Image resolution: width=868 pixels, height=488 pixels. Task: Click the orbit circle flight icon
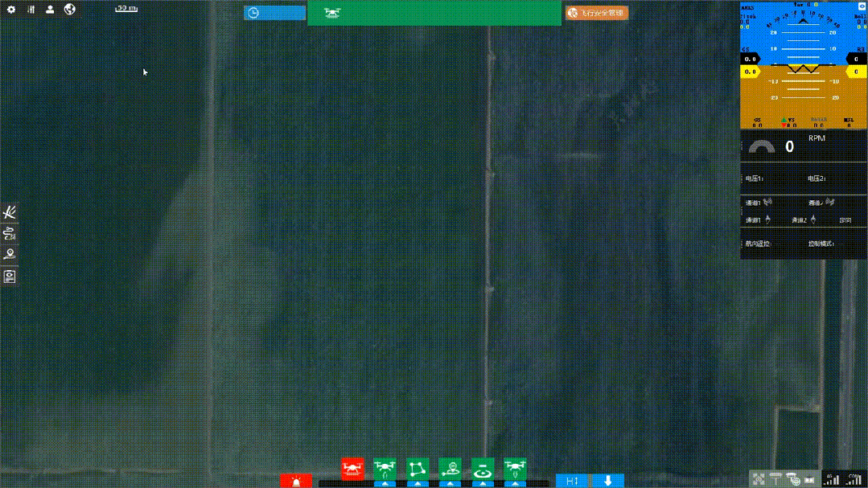[483, 468]
